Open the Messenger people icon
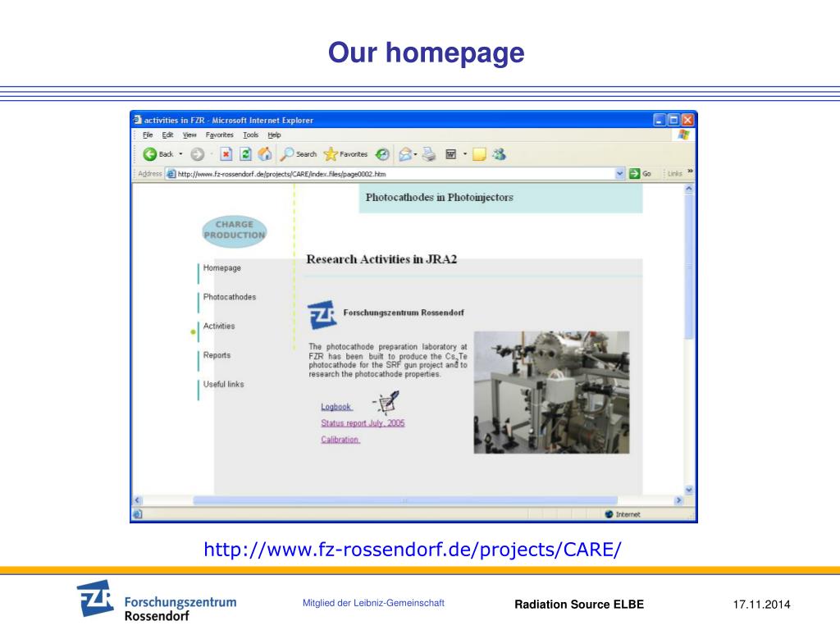 pos(500,154)
